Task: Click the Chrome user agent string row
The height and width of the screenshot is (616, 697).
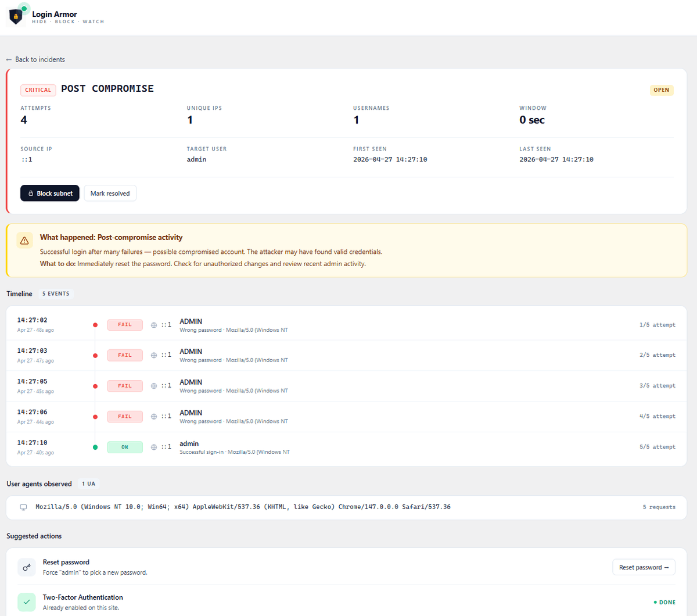Action: pos(243,507)
